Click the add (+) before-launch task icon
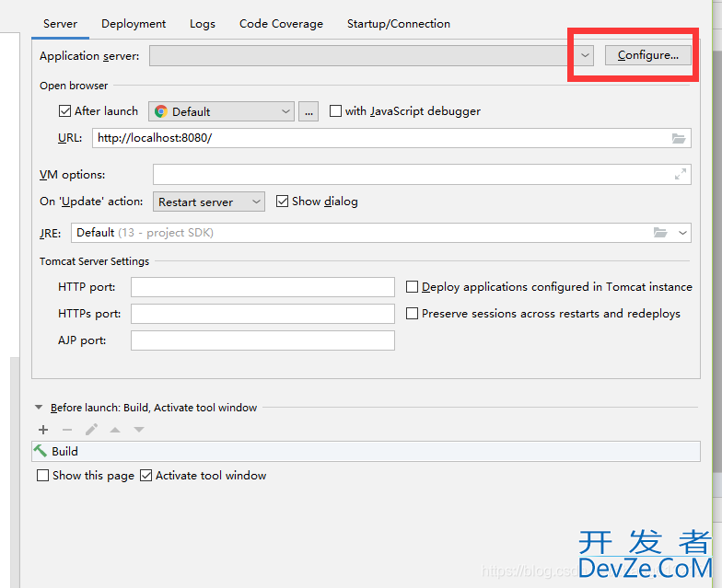Viewport: 722px width, 588px height. (43, 430)
